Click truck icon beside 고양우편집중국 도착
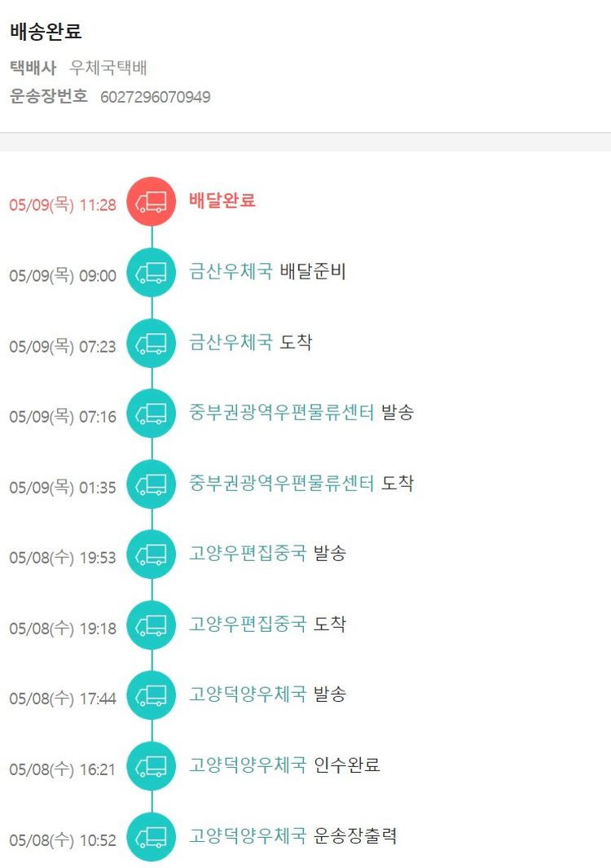 (x=152, y=625)
